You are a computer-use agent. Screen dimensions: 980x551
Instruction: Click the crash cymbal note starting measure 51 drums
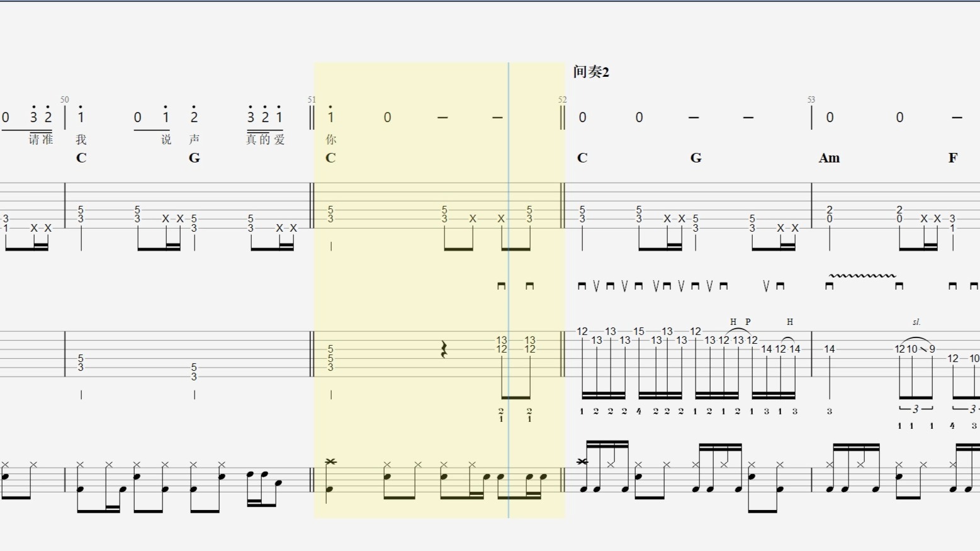point(330,462)
